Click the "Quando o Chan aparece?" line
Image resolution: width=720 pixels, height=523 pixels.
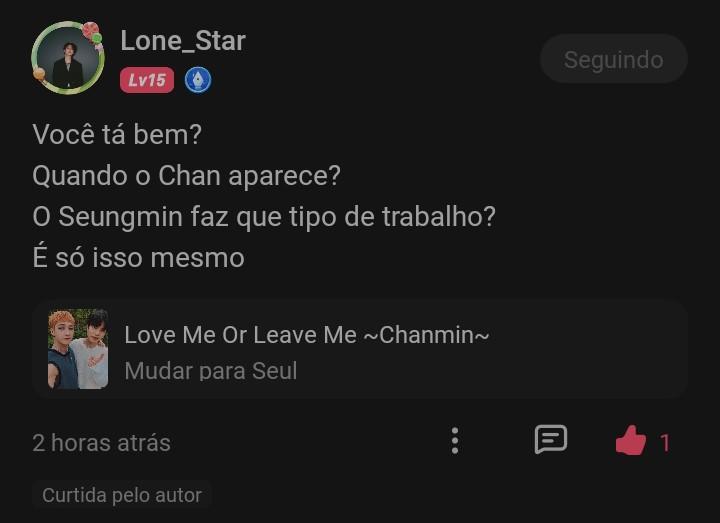186,175
